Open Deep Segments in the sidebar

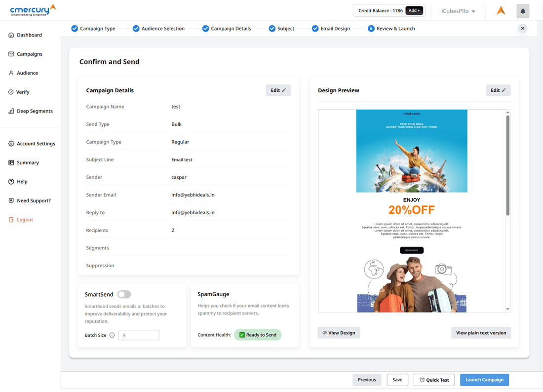(x=35, y=111)
